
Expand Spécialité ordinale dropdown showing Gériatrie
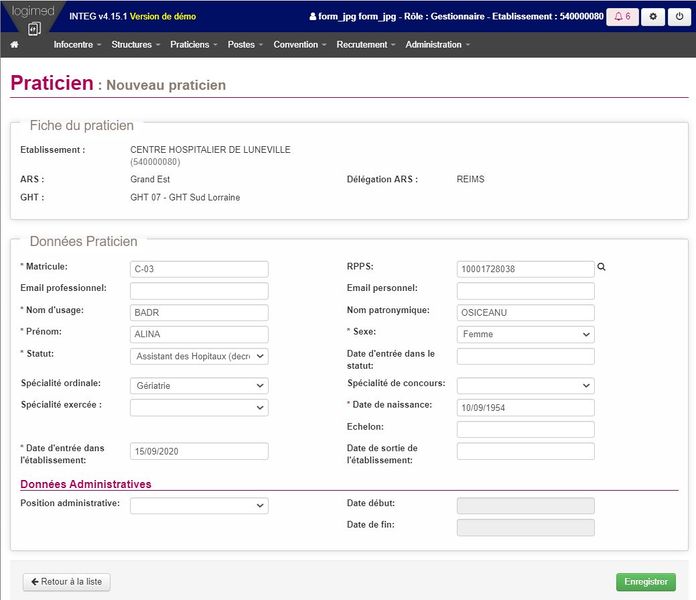tap(199, 386)
